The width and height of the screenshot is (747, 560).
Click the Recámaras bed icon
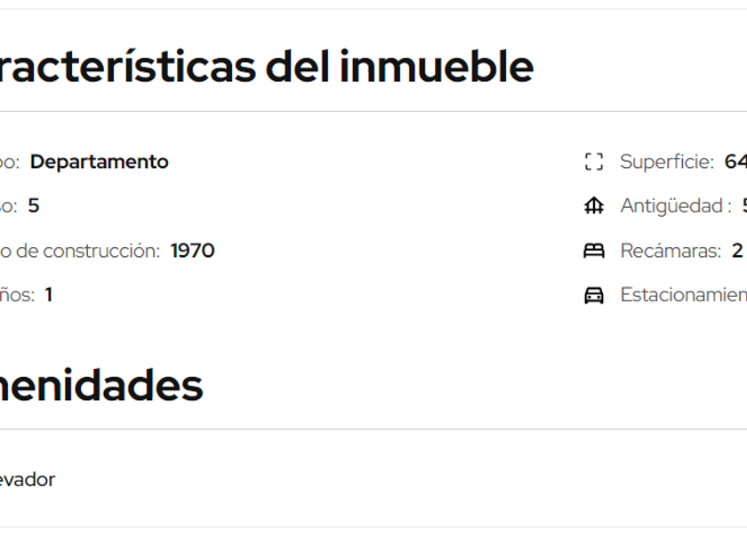(593, 251)
